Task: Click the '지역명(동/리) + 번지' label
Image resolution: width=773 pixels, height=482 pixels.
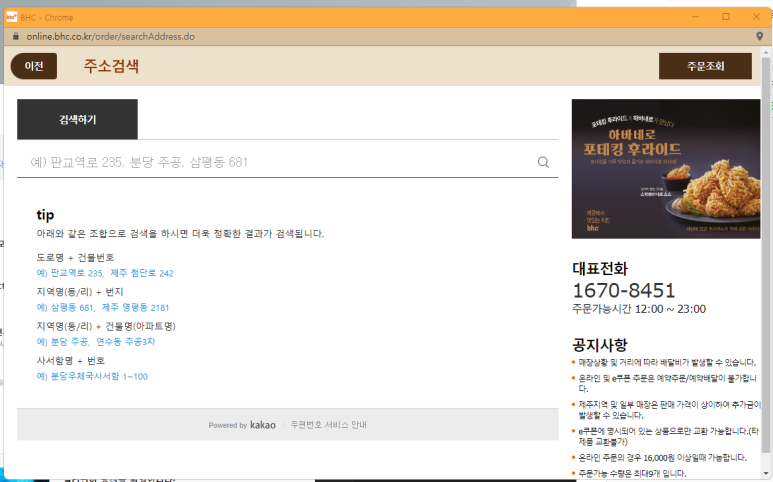Action: click(80, 292)
